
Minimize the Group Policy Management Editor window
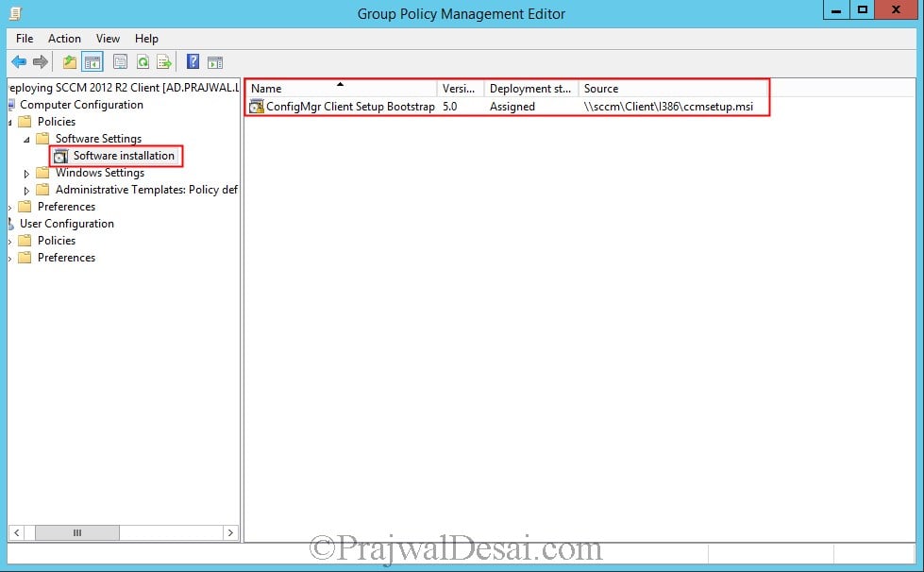[835, 10]
